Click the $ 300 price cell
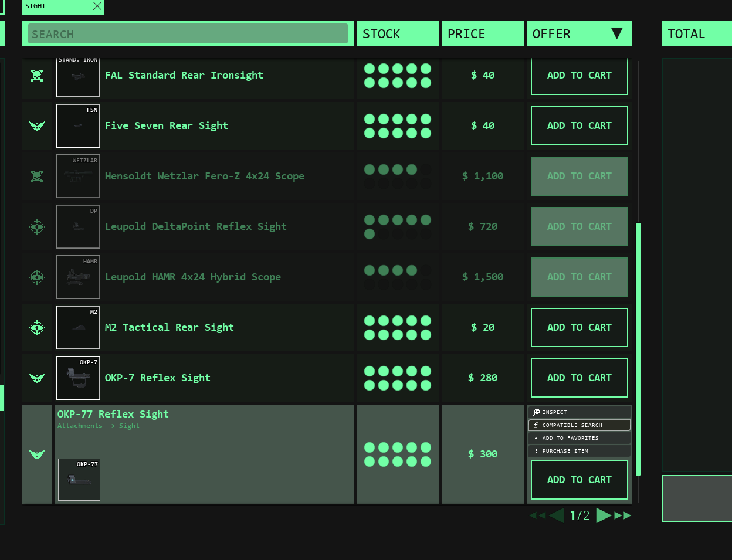The height and width of the screenshot is (560, 732). tap(483, 454)
